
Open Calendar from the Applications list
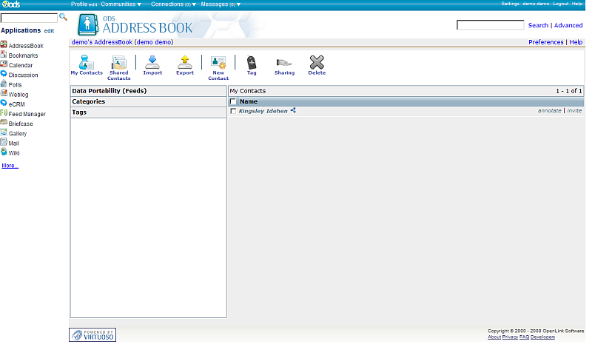pyautogui.click(x=20, y=65)
